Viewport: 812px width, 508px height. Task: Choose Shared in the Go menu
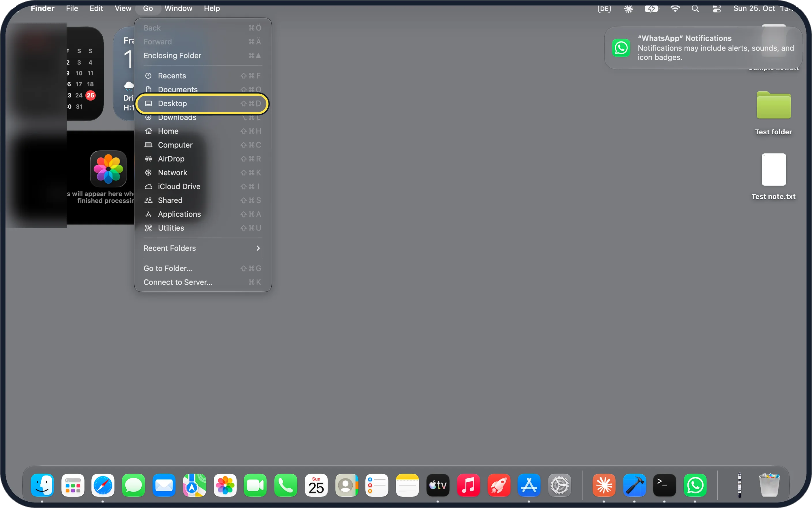coord(203,200)
